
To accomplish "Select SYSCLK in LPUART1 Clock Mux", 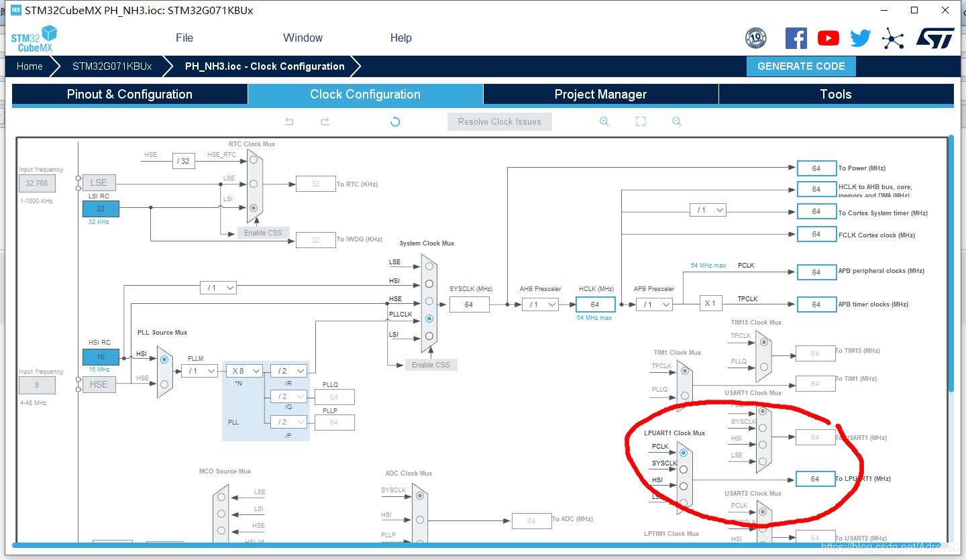I will 684,469.
